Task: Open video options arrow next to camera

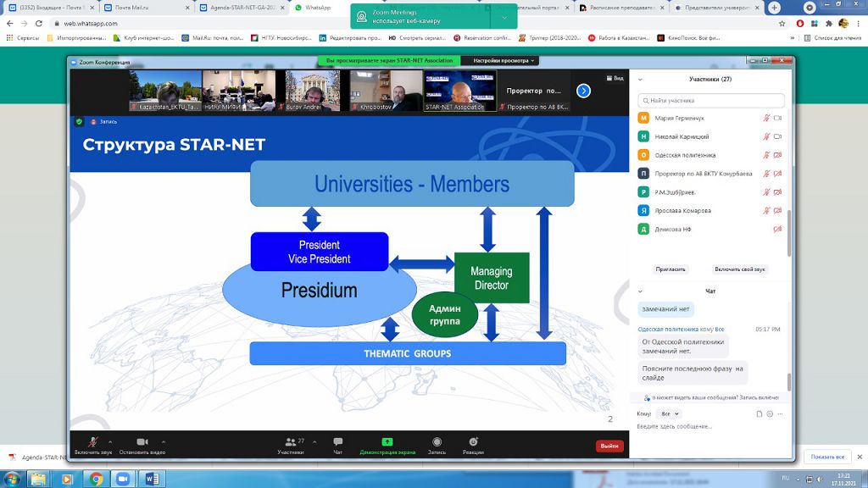Action: click(x=164, y=441)
